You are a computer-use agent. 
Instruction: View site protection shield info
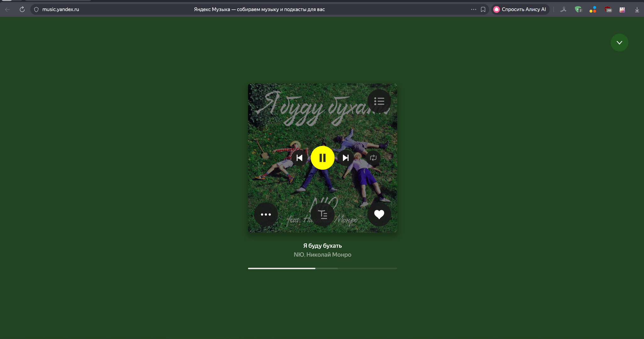[x=36, y=9]
